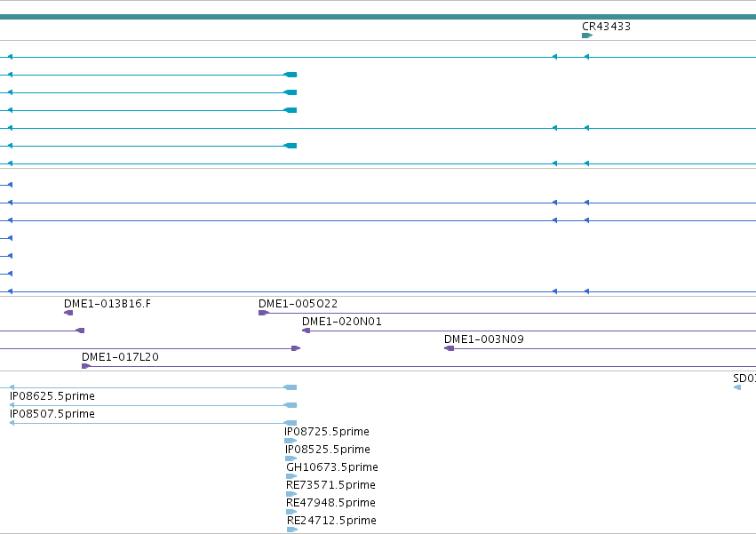Screen dimensions: 756x534
Task: Click the IP08525.5prime label
Action: click(328, 450)
